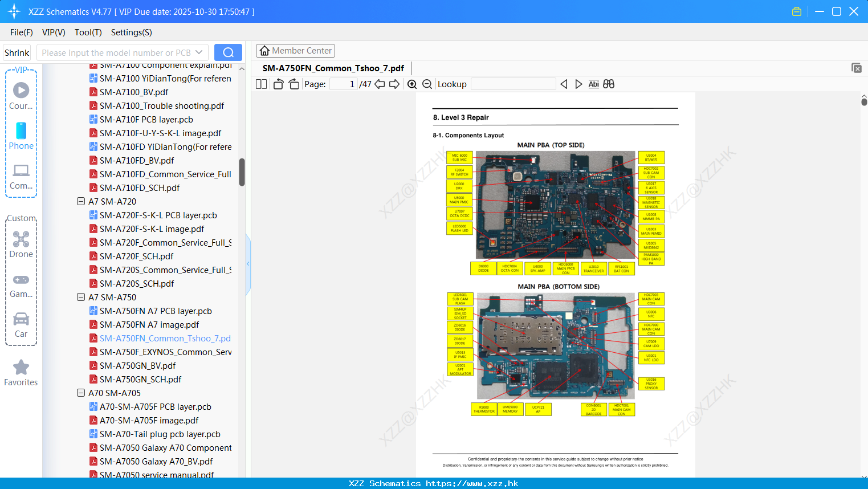Select the Phone category in sidebar
Viewport: 868px width, 489px height.
21,136
